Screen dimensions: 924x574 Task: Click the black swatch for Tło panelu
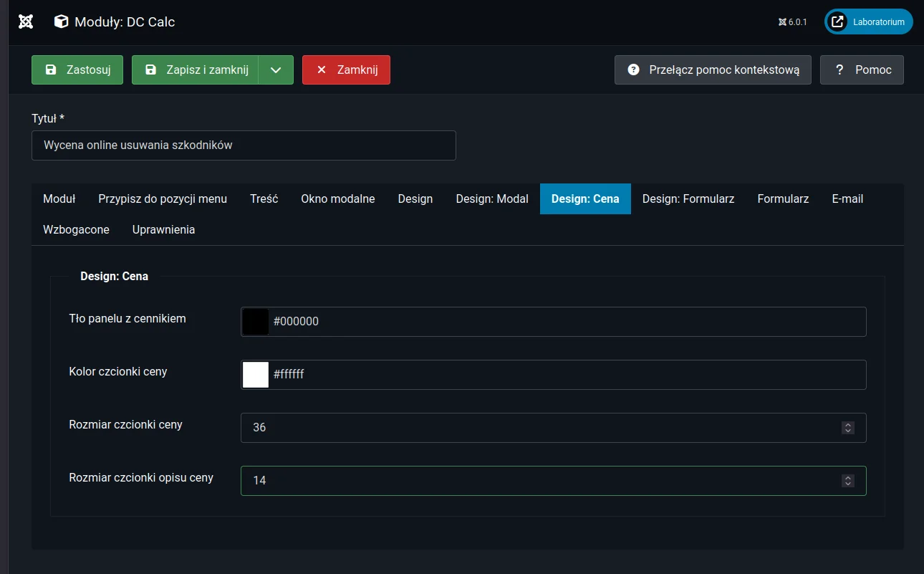pos(256,322)
